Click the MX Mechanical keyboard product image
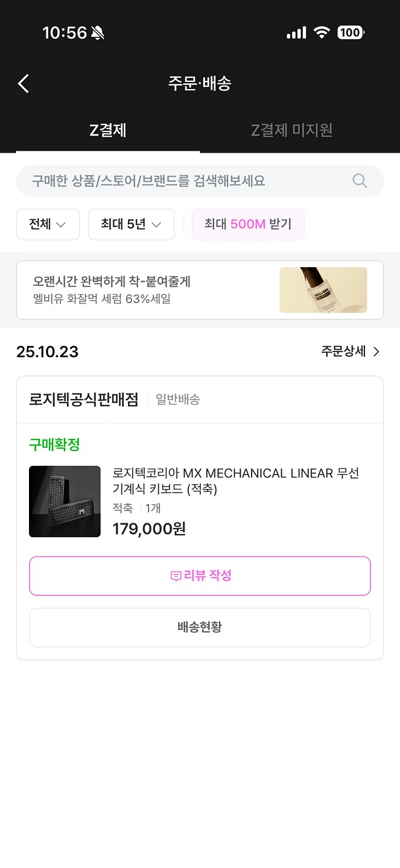The image size is (400, 868). pos(65,501)
